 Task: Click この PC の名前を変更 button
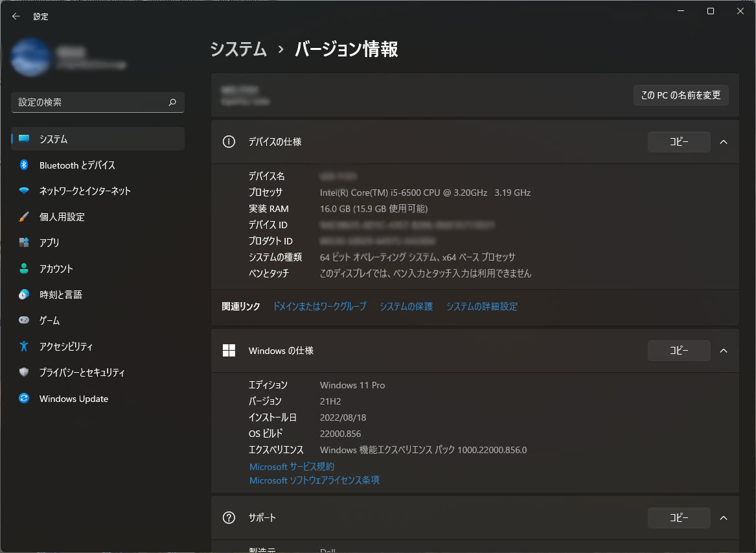(x=680, y=95)
